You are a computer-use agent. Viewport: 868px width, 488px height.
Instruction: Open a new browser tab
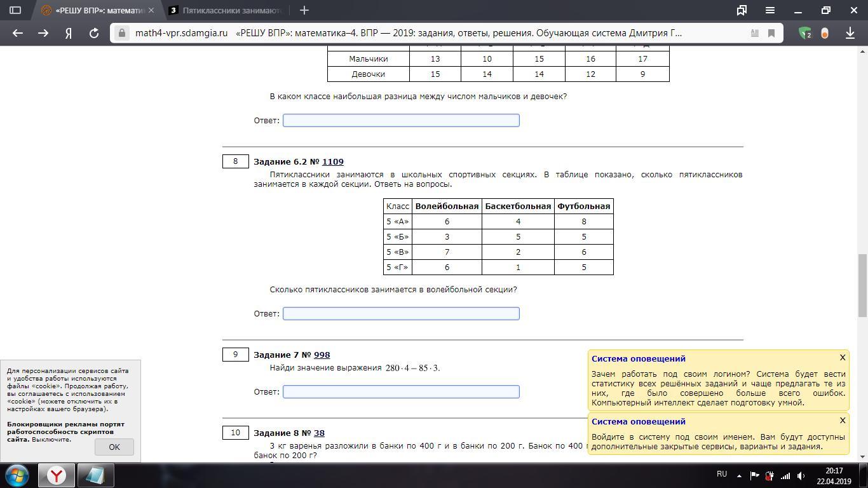(304, 10)
